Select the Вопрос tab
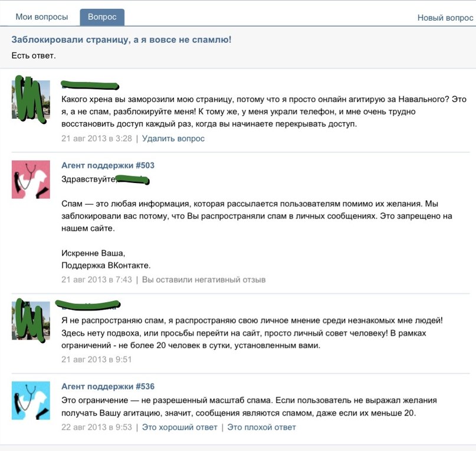The width and height of the screenshot is (476, 451). point(102,17)
